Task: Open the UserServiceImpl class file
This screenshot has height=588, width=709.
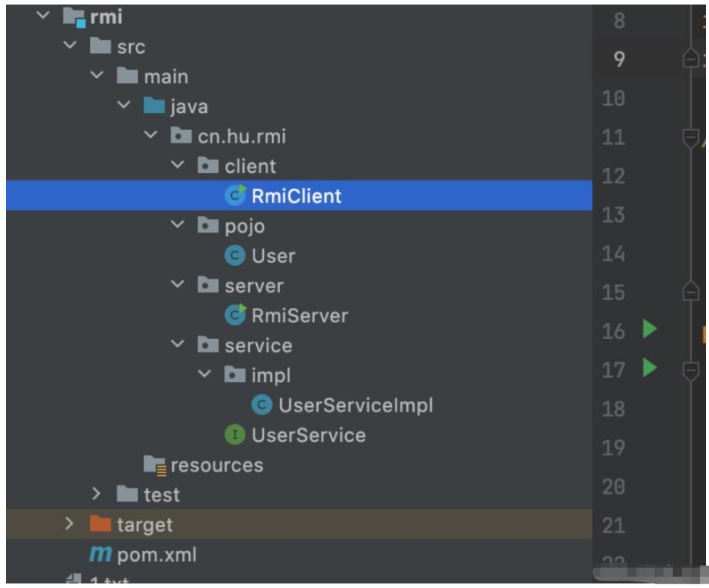Action: click(x=356, y=405)
